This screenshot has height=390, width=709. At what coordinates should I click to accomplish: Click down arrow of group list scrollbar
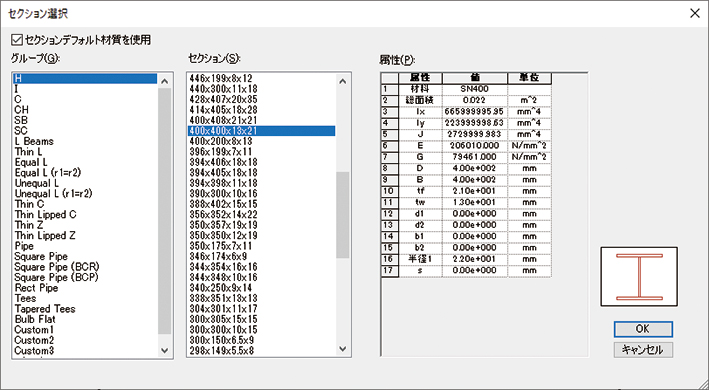164,350
